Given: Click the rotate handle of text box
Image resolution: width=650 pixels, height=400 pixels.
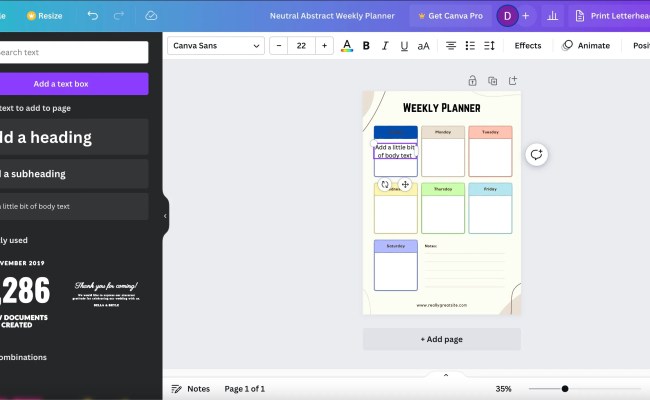Looking at the screenshot, I should 385,184.
